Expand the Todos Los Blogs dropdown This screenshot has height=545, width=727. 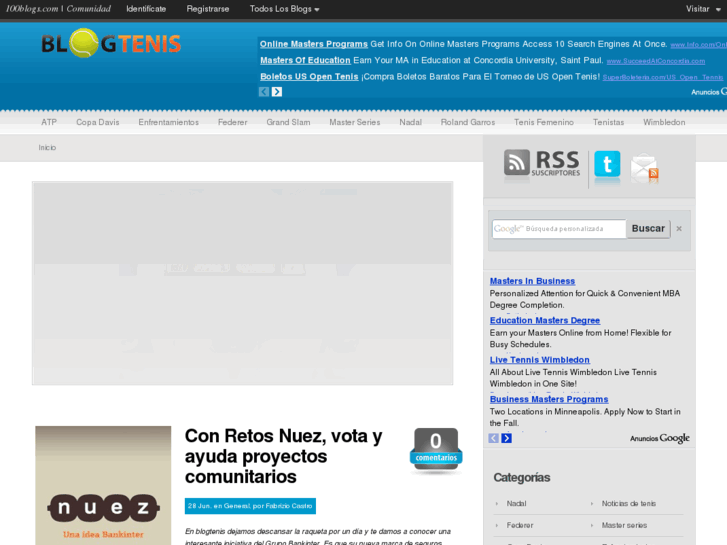point(284,9)
